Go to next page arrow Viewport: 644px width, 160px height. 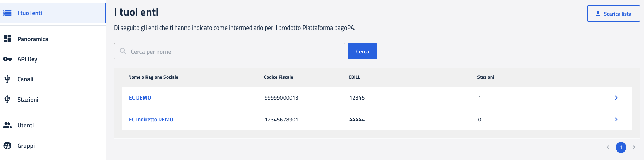click(x=634, y=147)
